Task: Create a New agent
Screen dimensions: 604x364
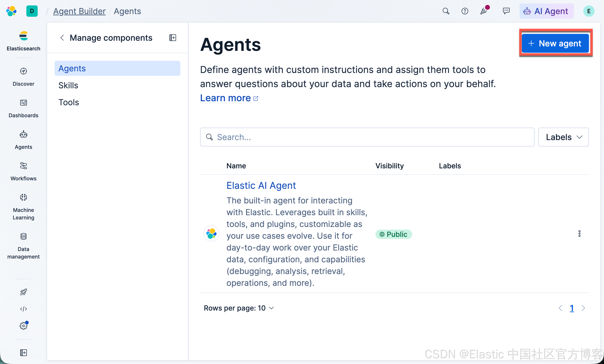Action: (555, 43)
